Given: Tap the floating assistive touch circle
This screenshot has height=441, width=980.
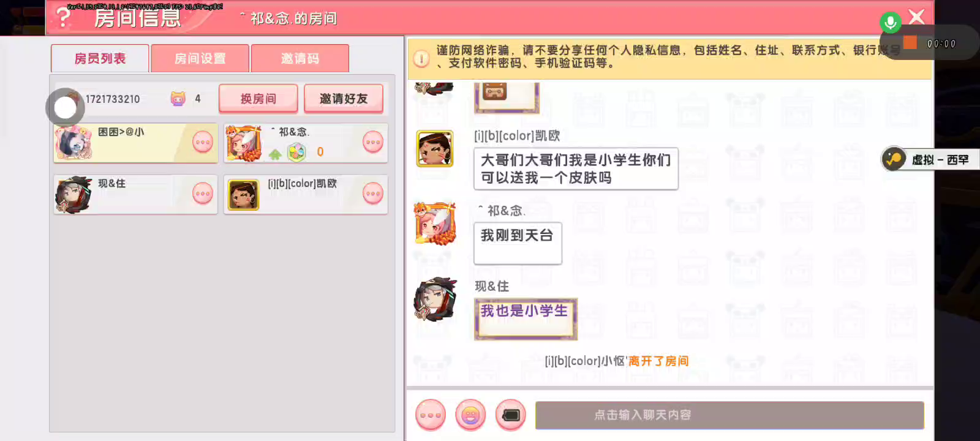Looking at the screenshot, I should tap(65, 108).
